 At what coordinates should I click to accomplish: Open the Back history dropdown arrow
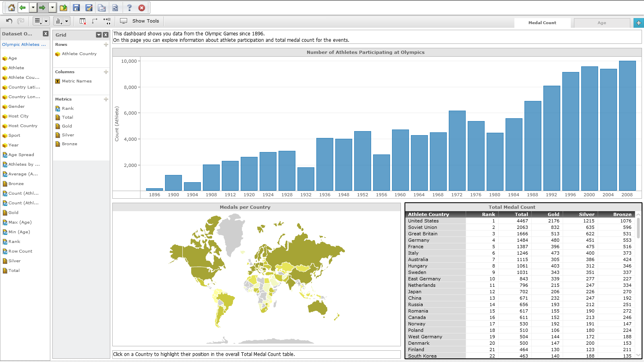(33, 8)
